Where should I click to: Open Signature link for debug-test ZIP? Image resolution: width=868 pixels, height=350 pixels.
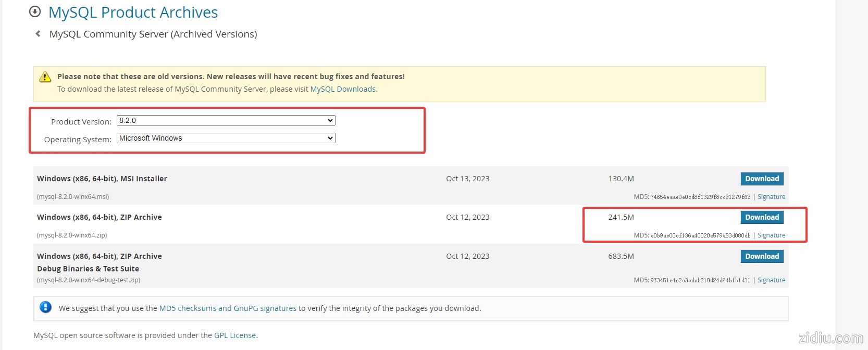pos(771,280)
